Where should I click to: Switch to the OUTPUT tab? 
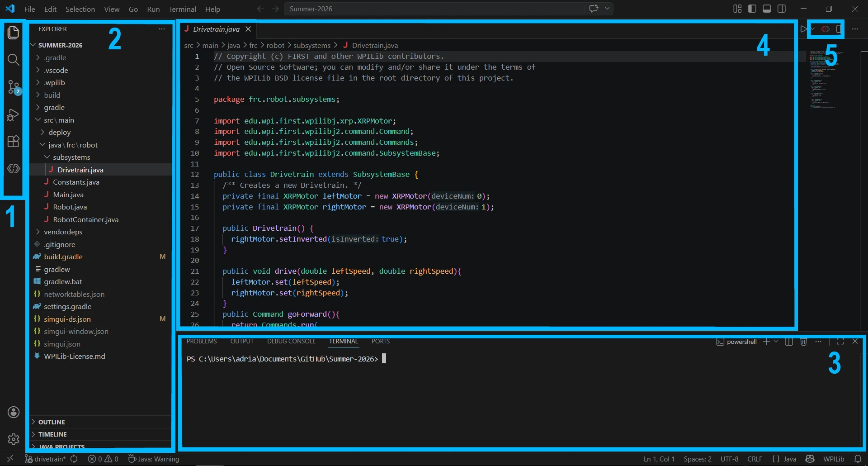coord(242,341)
